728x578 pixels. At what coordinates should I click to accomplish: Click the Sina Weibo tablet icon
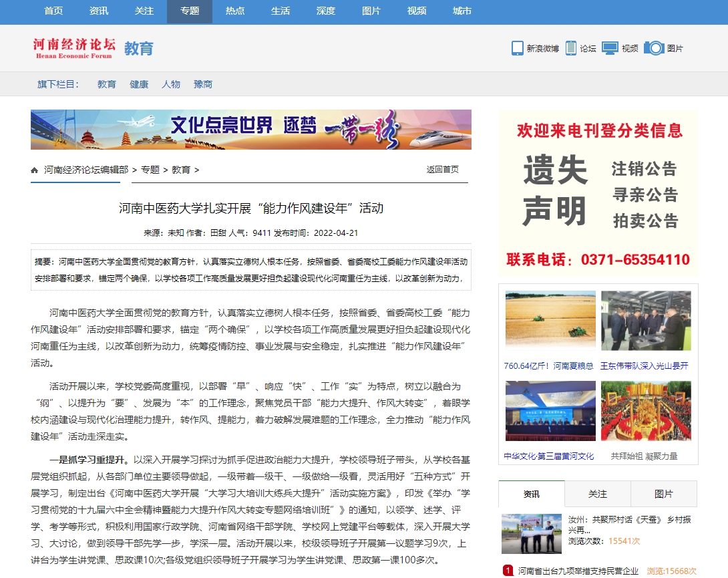click(517, 48)
